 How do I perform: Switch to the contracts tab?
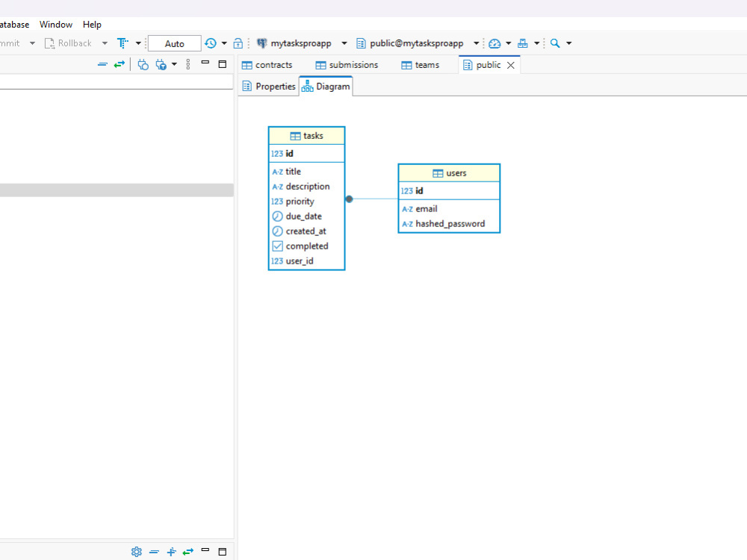[267, 65]
